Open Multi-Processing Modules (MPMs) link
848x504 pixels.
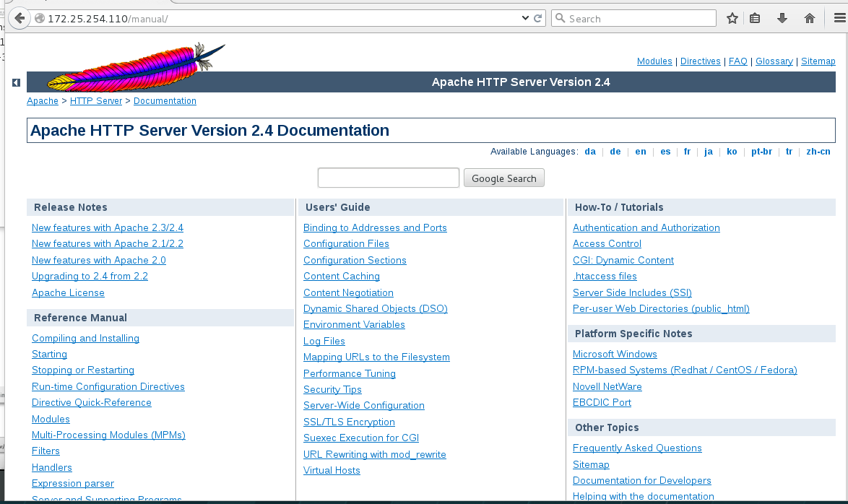(108, 435)
